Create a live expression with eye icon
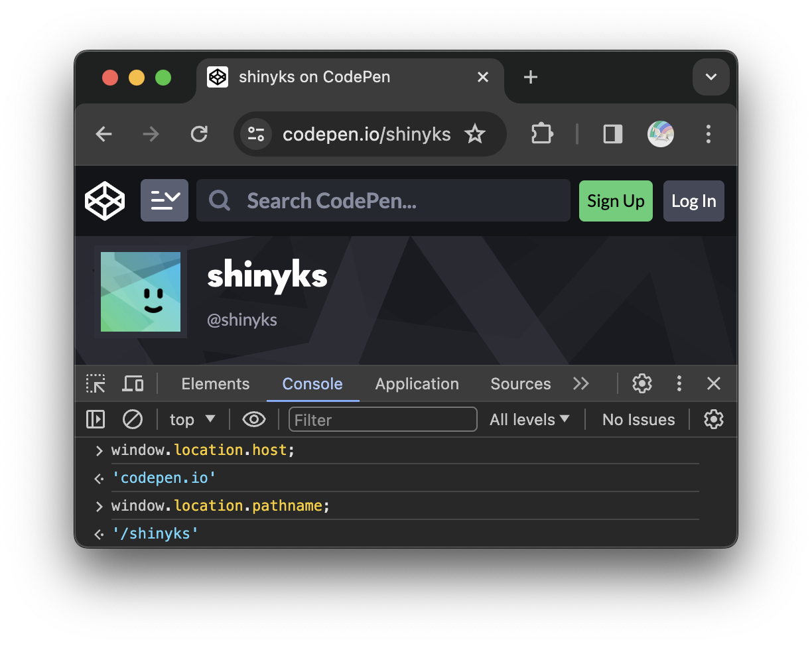The width and height of the screenshot is (812, 646). tap(254, 419)
